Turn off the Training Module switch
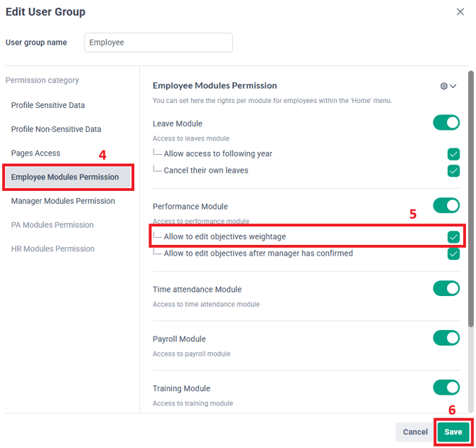 (446, 388)
